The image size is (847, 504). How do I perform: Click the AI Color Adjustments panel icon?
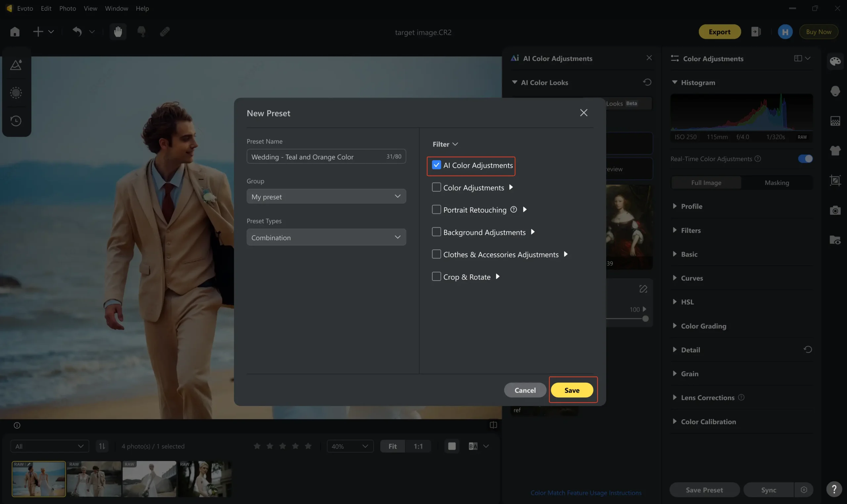(514, 58)
